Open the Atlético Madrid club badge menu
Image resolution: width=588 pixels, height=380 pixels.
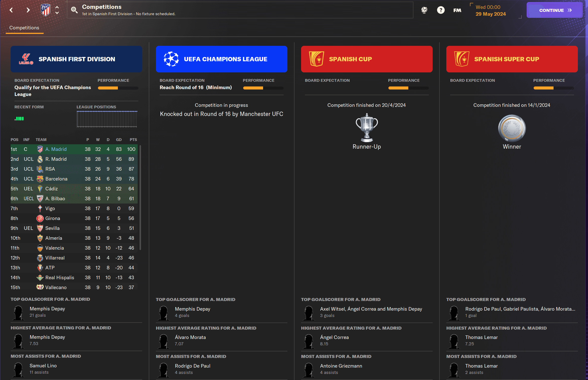click(46, 10)
